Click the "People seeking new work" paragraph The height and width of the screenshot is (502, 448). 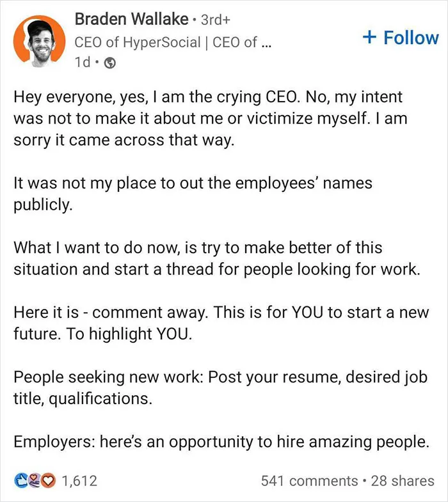click(220, 388)
